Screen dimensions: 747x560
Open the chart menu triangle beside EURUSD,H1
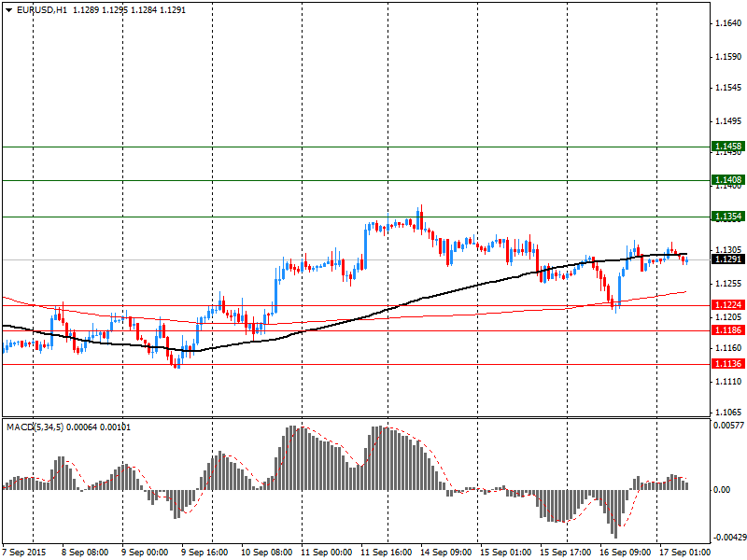click(x=9, y=10)
